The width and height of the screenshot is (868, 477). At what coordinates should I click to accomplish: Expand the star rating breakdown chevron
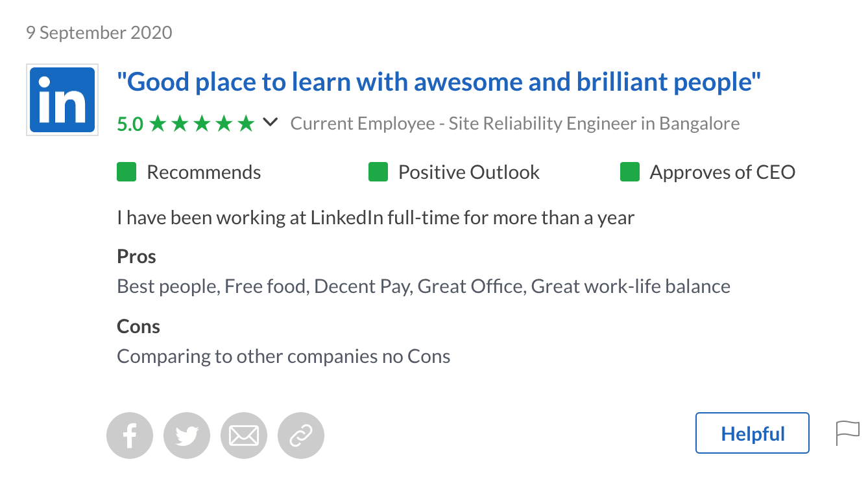tap(271, 122)
